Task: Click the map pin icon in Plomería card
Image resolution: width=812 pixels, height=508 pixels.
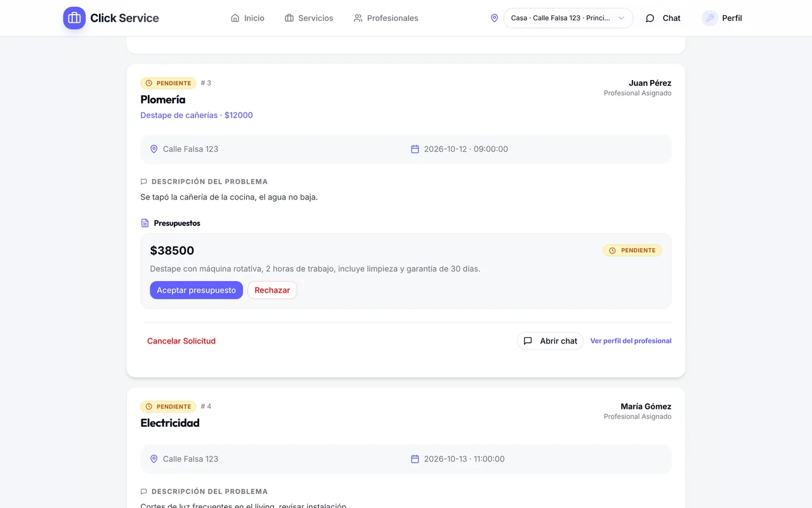Action: (154, 149)
